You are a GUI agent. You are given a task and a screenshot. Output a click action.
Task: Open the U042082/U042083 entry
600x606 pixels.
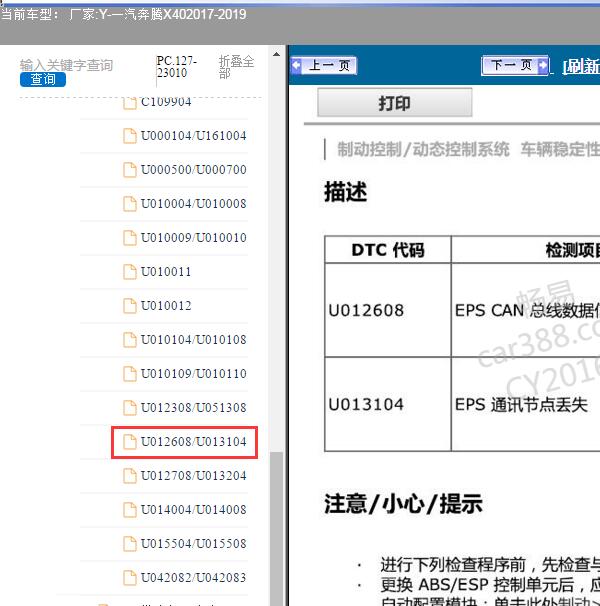coord(193,578)
